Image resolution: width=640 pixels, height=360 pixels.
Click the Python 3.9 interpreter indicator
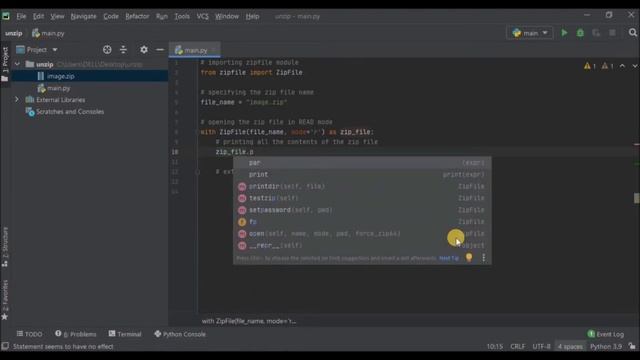[x=606, y=346]
